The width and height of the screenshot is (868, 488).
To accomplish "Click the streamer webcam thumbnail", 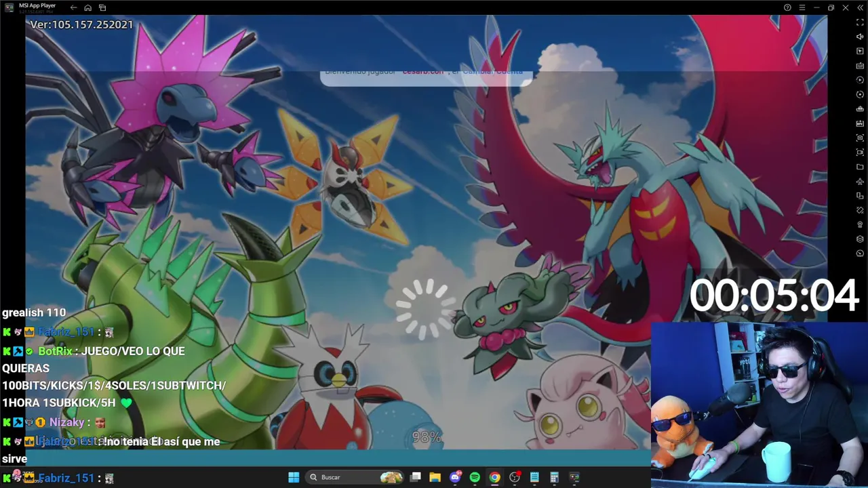I will pyautogui.click(x=759, y=405).
